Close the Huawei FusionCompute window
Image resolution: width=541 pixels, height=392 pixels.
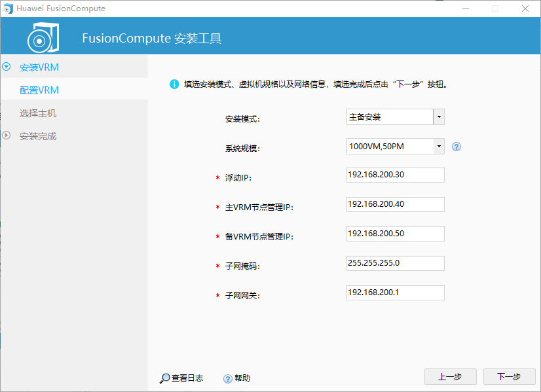pyautogui.click(x=525, y=9)
